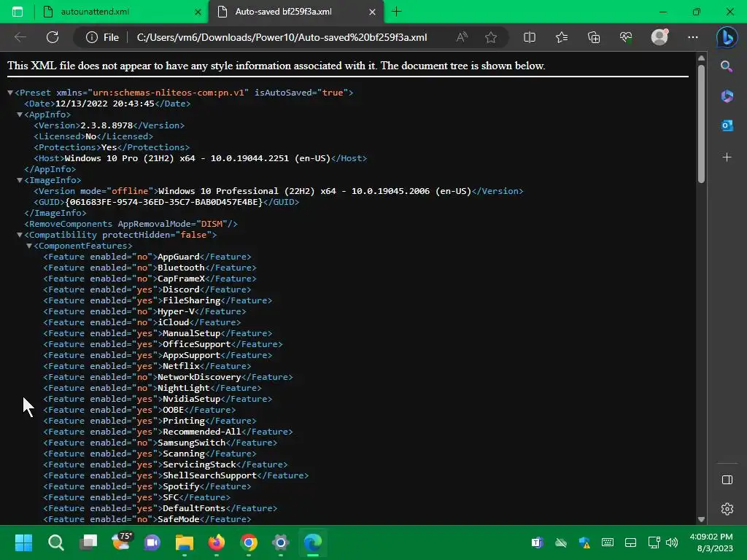747x560 pixels.
Task: Open volume control in system tray
Action: click(672, 542)
